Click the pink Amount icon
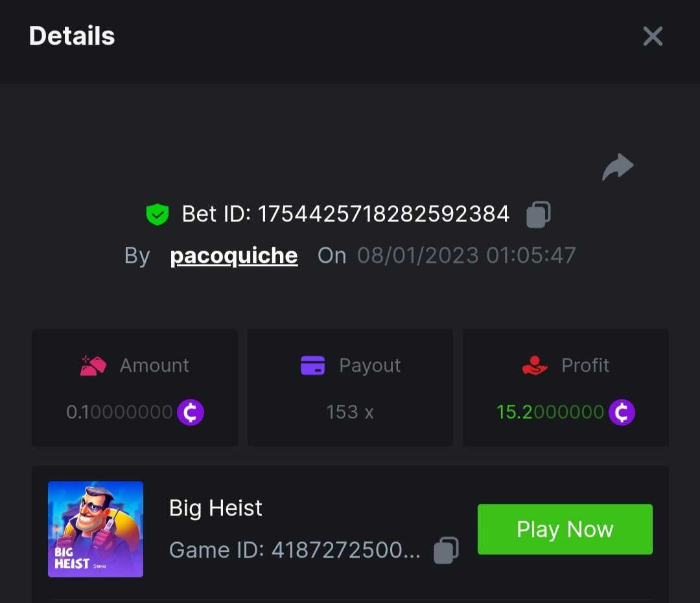Image resolution: width=700 pixels, height=603 pixels. click(93, 366)
